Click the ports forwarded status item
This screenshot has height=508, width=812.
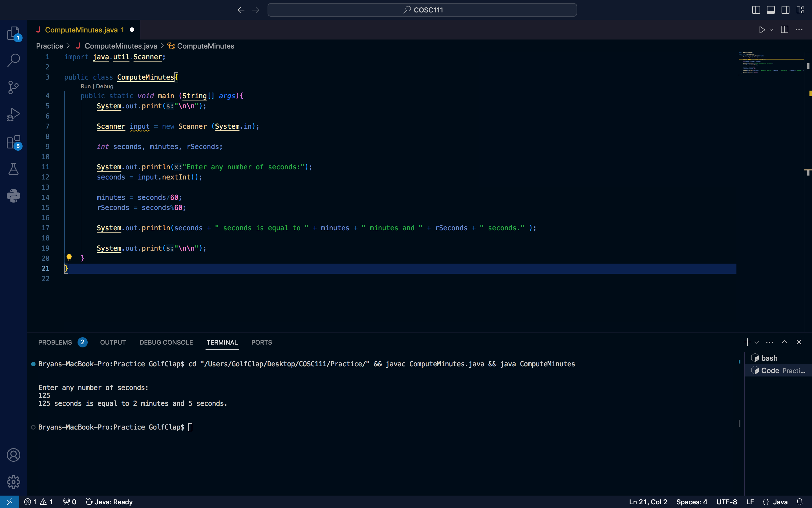click(x=70, y=502)
